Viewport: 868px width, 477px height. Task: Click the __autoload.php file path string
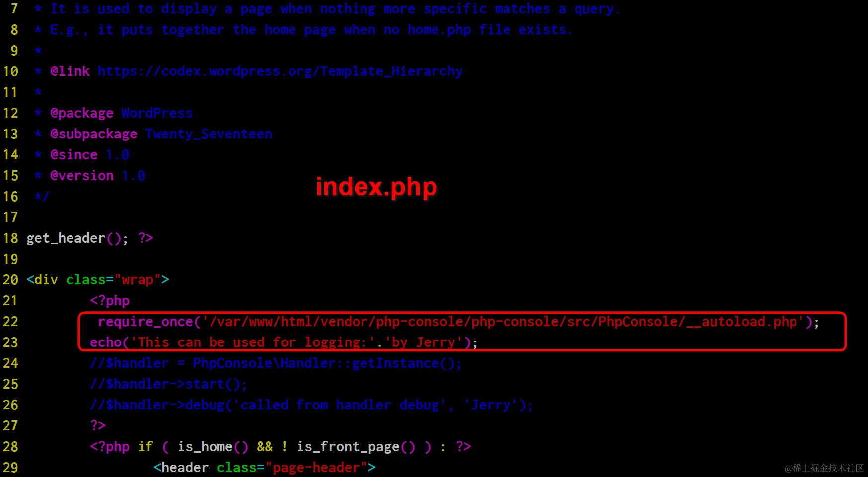click(504, 322)
